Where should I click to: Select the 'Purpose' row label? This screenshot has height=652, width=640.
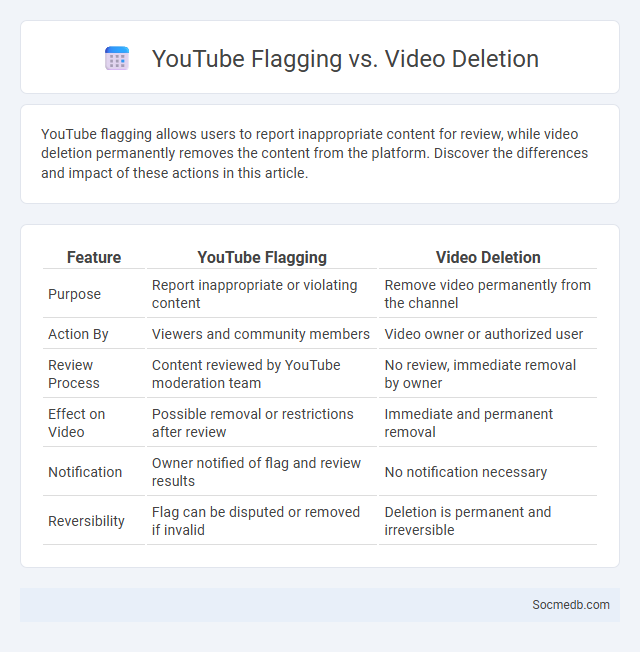(74, 294)
